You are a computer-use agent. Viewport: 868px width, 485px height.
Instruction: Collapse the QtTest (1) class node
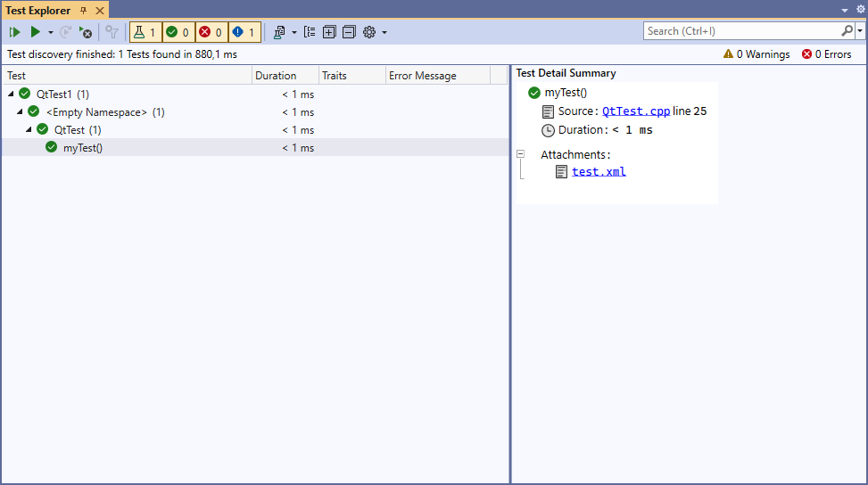[29, 129]
